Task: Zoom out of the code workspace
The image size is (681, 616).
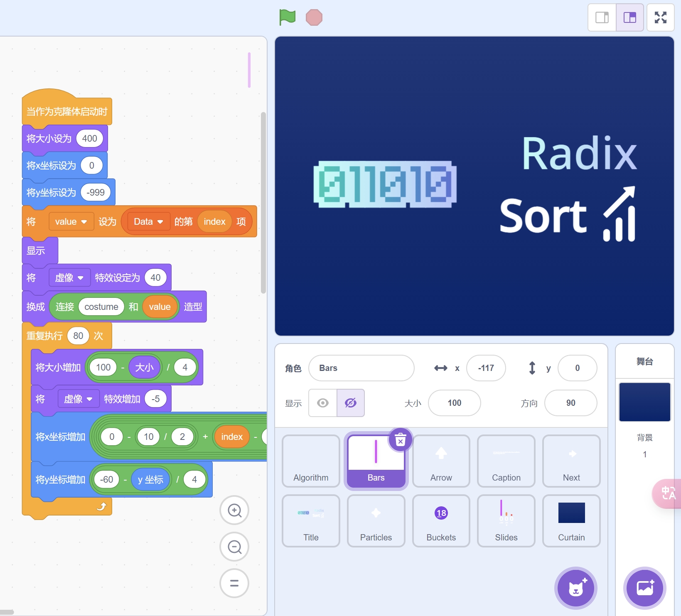Action: (234, 547)
